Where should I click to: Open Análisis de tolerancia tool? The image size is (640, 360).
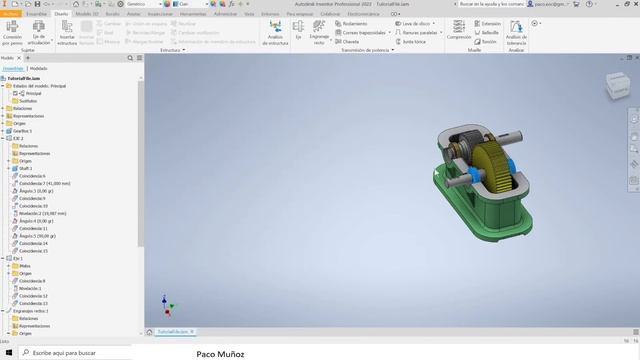click(516, 32)
